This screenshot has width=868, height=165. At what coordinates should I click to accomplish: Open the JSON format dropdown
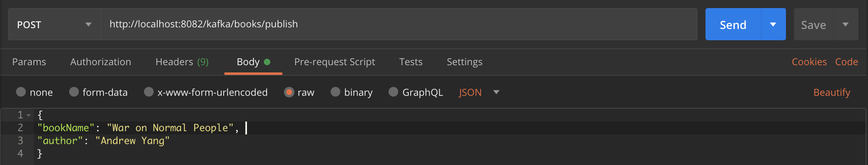click(x=479, y=93)
